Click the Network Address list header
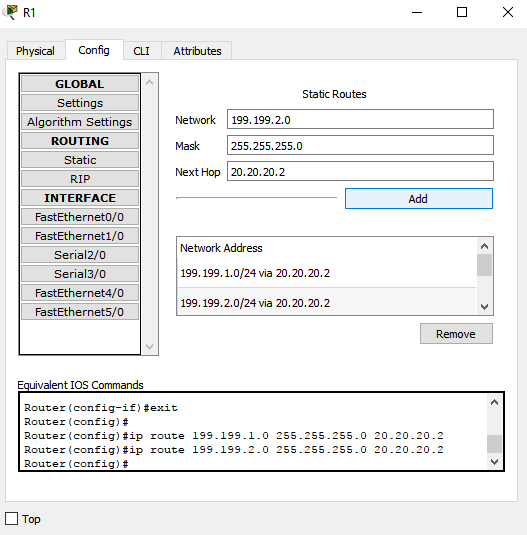The image size is (527, 535). coord(221,248)
